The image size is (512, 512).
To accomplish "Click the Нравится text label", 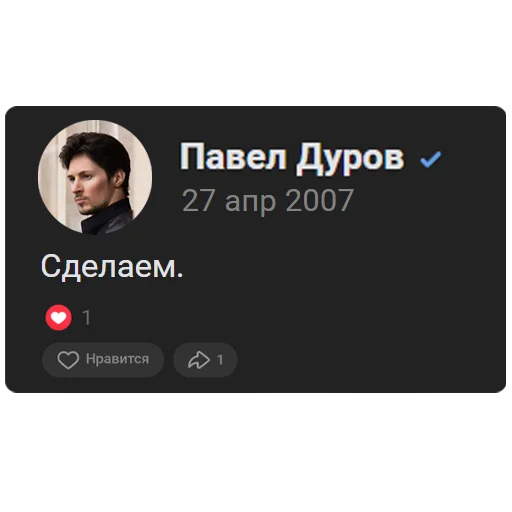I will 117,359.
